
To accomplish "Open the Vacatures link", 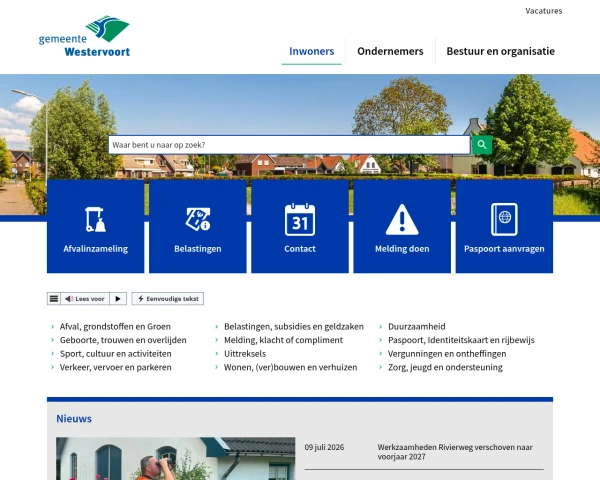I will (543, 11).
